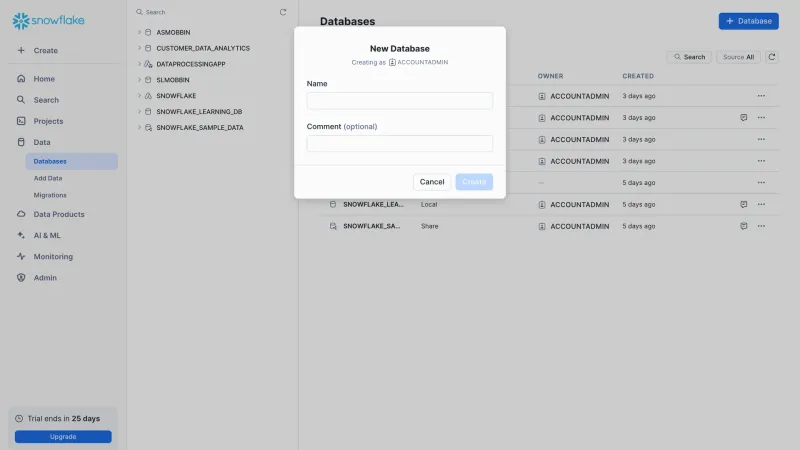Open more options for SNOWFLAKE_LEA... row
The image size is (800, 450).
pos(761,204)
